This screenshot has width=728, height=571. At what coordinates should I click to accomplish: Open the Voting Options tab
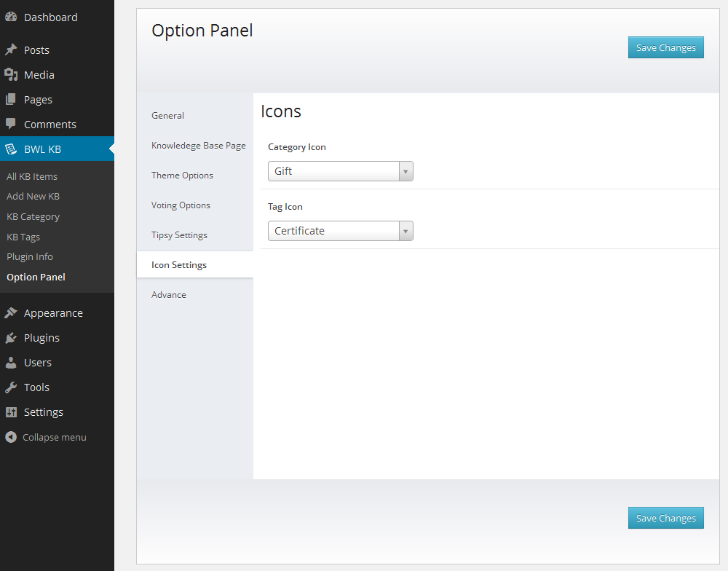pos(181,205)
